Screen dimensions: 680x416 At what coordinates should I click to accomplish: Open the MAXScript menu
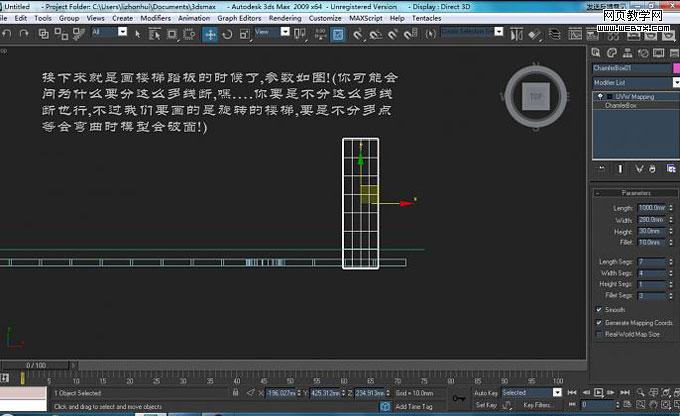pos(366,18)
